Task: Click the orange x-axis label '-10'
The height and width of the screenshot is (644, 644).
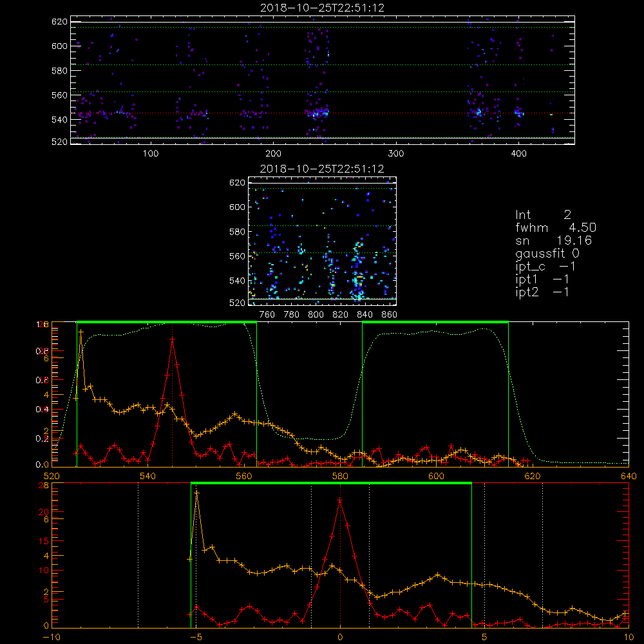Action: [52, 638]
